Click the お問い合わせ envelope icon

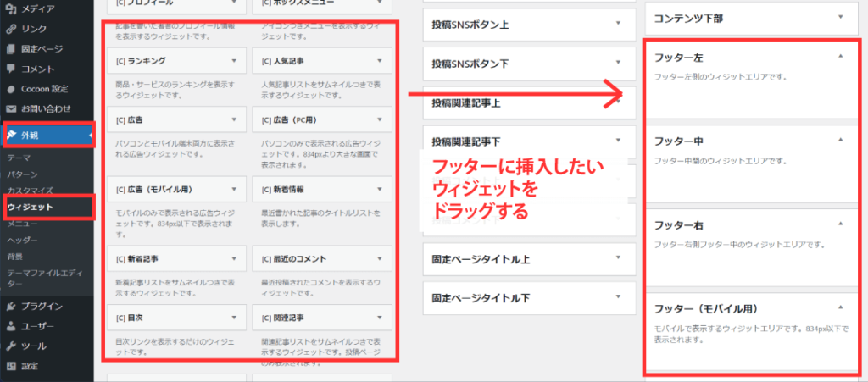point(10,108)
